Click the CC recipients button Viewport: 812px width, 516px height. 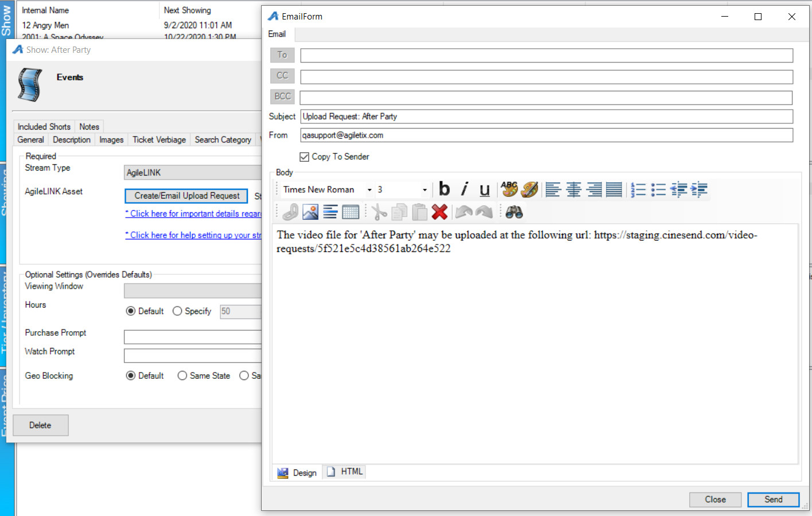click(282, 76)
